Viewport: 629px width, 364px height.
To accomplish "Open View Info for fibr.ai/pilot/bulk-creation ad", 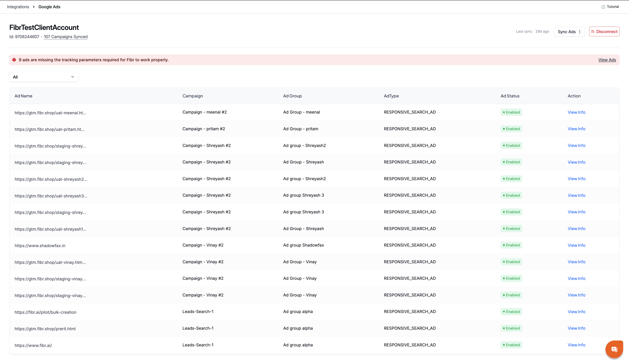I will click(576, 312).
